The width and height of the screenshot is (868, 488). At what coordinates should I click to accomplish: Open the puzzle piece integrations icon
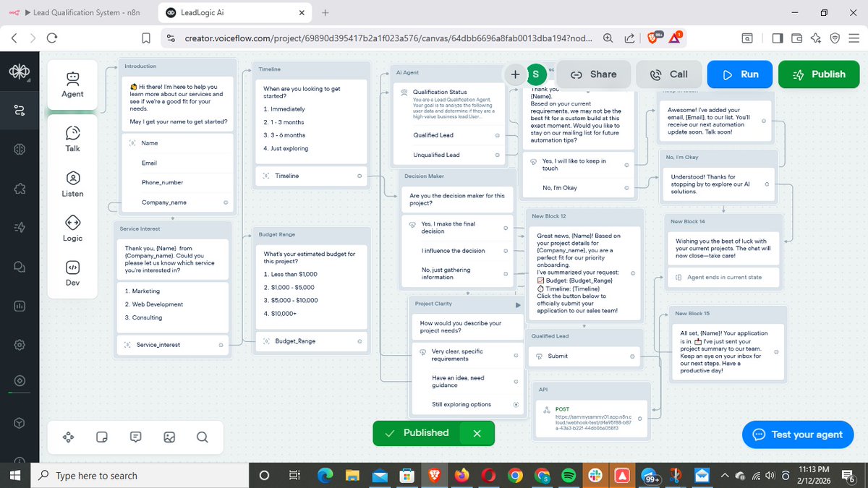pos(19,189)
